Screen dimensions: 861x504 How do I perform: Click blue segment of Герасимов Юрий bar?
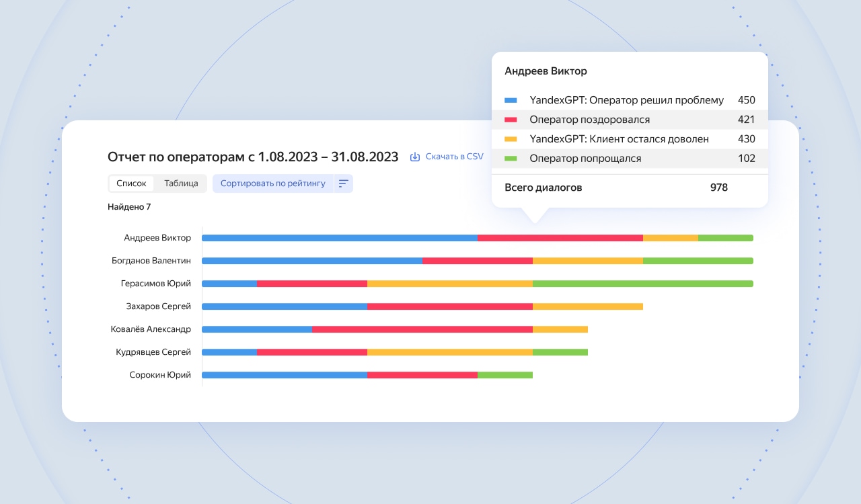pyautogui.click(x=229, y=284)
